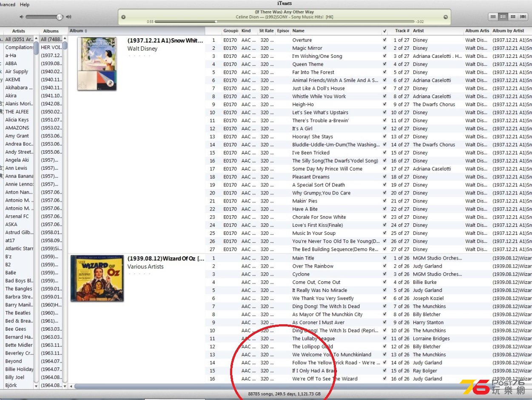Switch to Cover Flow view
This screenshot has width=532, height=400.
[x=523, y=17]
